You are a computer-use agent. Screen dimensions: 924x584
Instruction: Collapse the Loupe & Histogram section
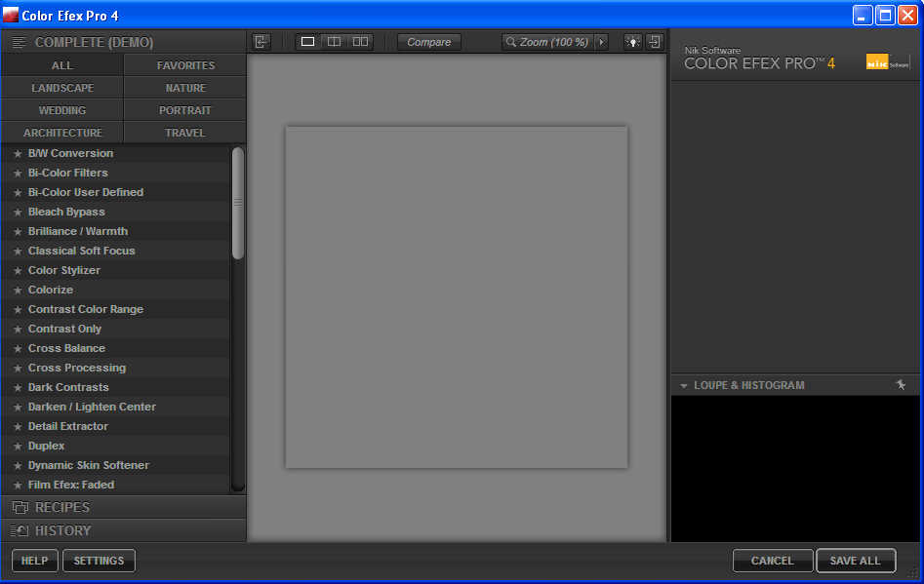click(x=684, y=386)
